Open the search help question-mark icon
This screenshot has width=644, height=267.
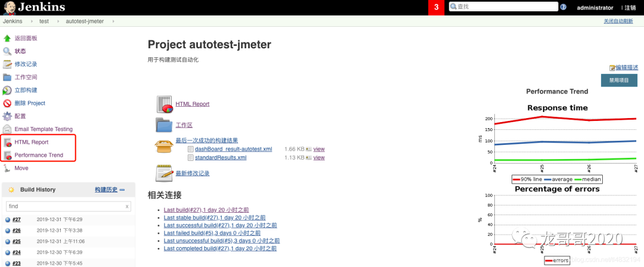point(563,7)
